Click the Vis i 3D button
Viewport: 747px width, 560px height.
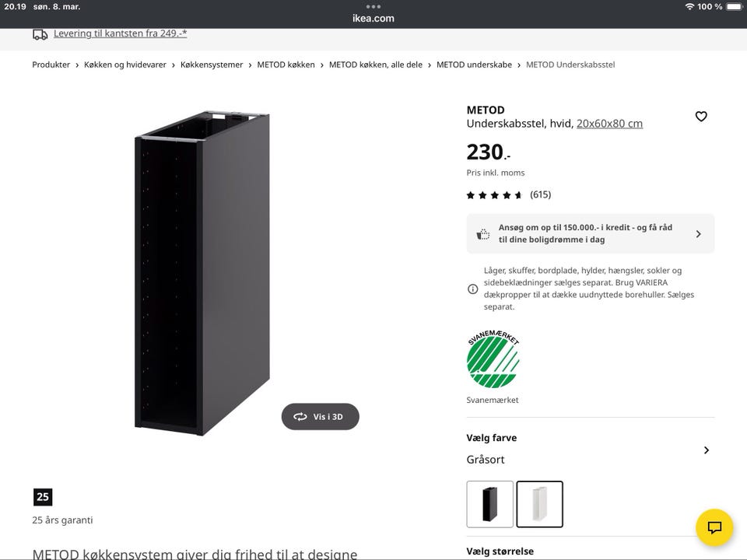coord(320,417)
